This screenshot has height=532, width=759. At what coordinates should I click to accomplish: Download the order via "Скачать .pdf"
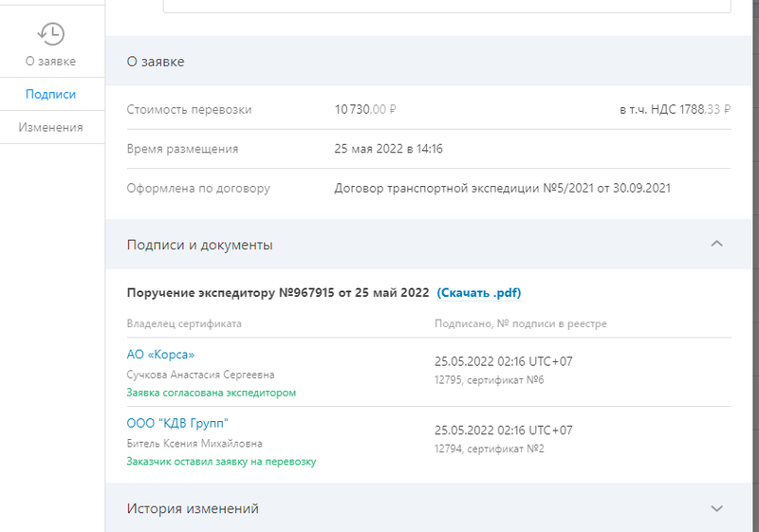(478, 293)
